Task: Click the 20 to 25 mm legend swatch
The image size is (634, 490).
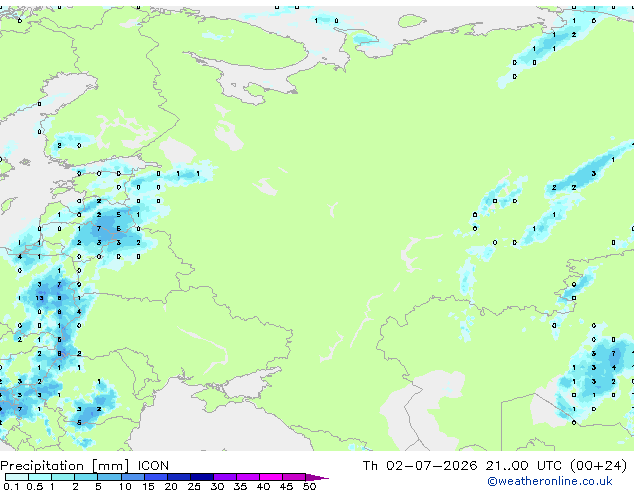Action: [x=178, y=477]
